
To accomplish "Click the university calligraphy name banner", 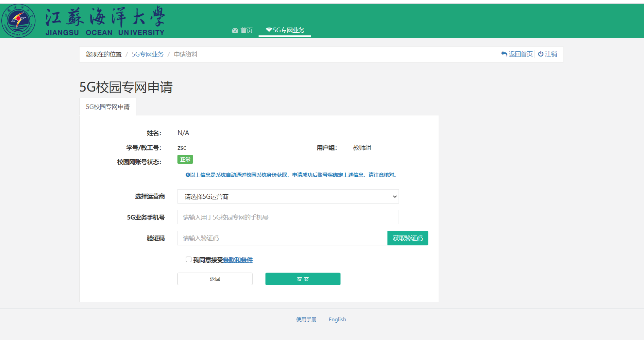I will coord(105,21).
